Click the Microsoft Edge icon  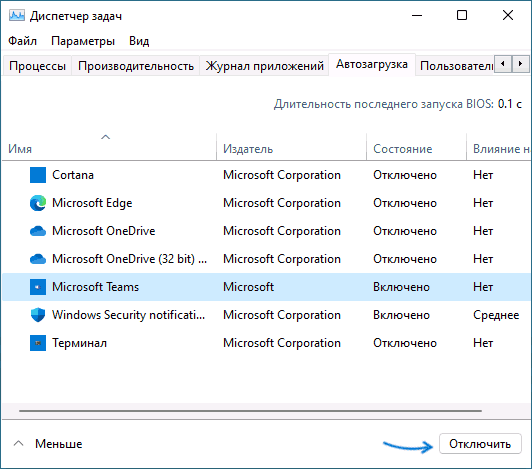(38, 203)
